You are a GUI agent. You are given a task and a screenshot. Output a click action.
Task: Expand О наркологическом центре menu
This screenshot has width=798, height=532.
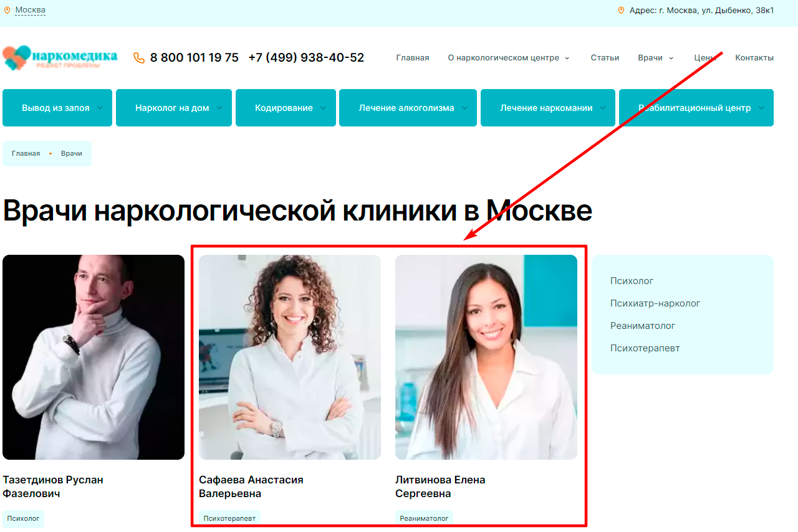509,57
